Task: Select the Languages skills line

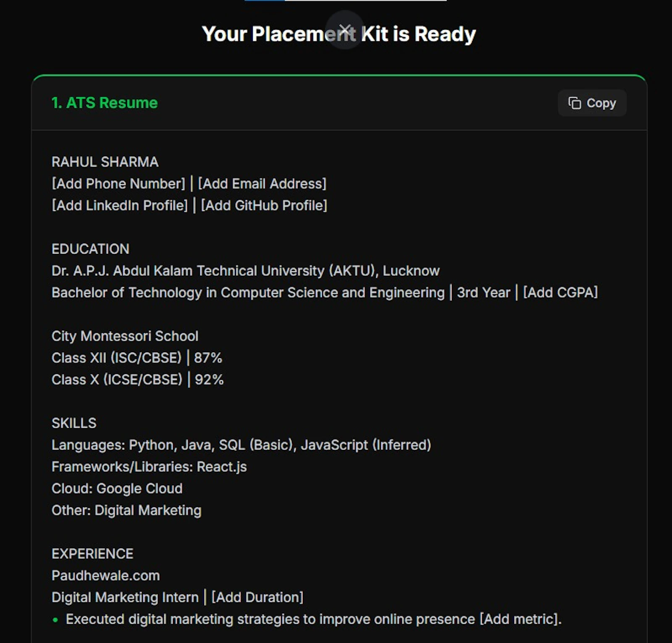Action: (241, 445)
